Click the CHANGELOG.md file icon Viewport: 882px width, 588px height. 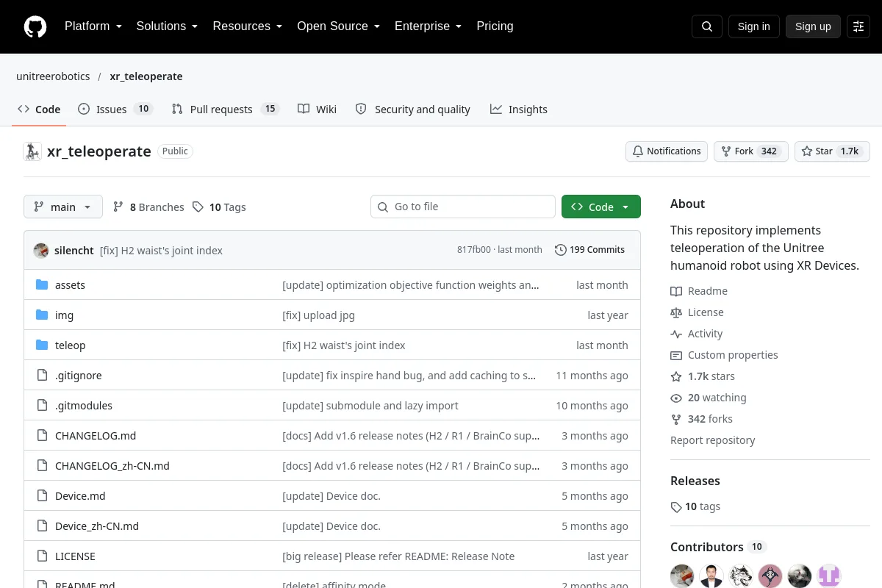pos(42,436)
